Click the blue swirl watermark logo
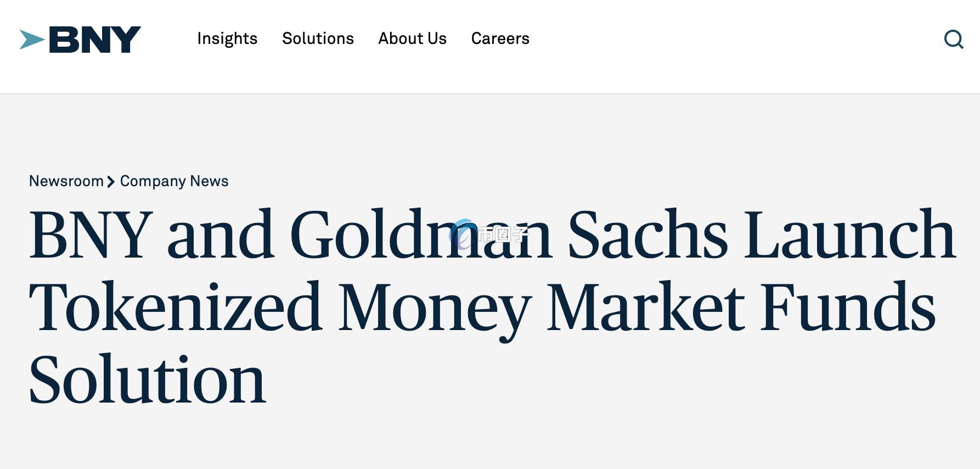 click(x=463, y=234)
